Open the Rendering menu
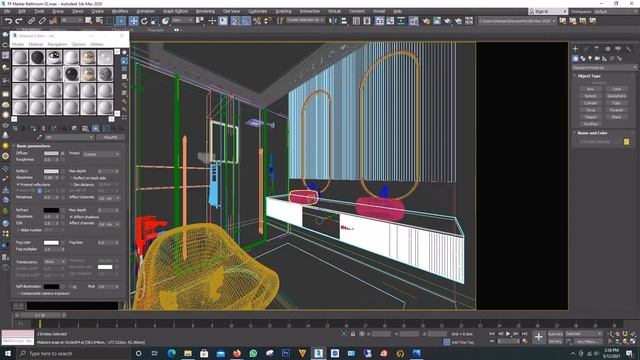The width and height of the screenshot is (640, 360). tap(205, 11)
